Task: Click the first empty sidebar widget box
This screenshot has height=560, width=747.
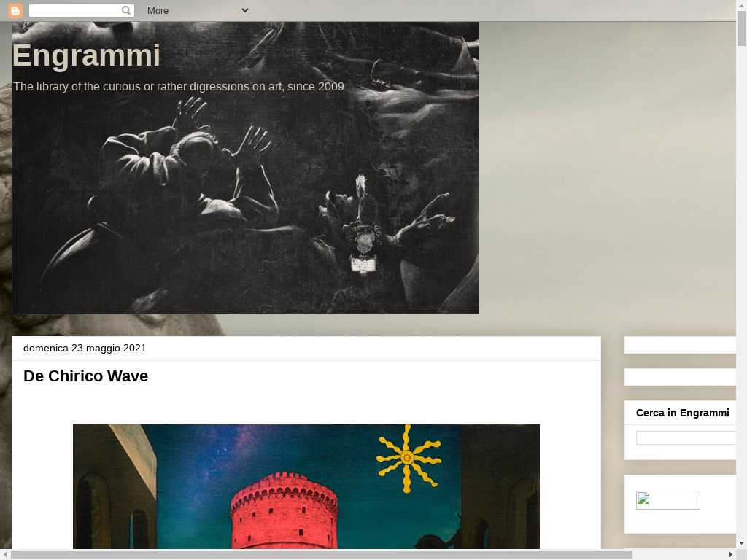Action: point(681,345)
